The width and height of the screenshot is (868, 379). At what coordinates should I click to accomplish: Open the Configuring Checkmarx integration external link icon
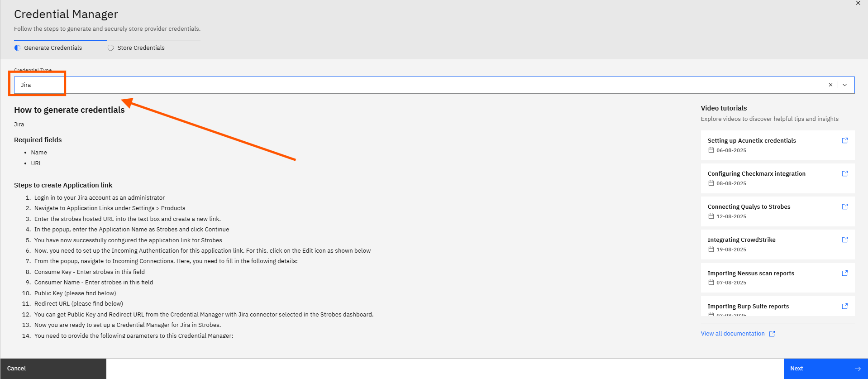[844, 173]
